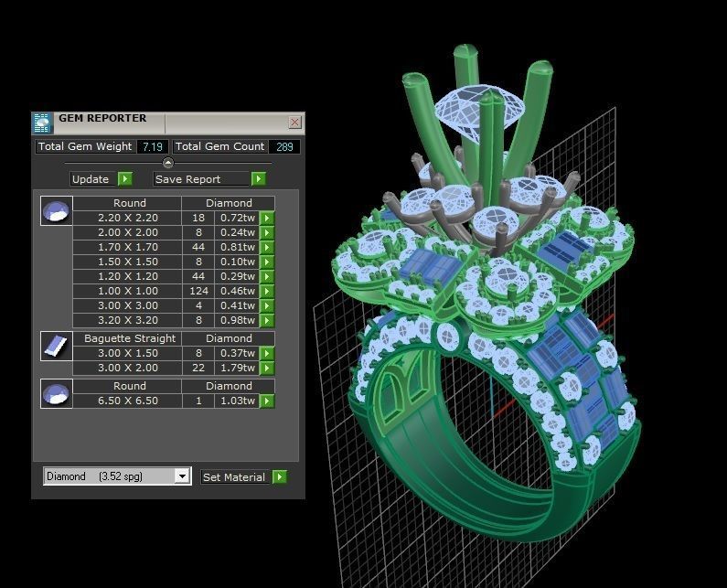Click the 0.98tw weight cell

click(237, 320)
